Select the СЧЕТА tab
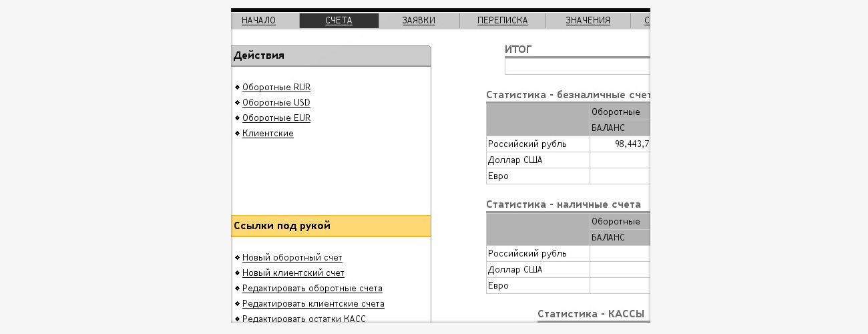 click(x=339, y=21)
